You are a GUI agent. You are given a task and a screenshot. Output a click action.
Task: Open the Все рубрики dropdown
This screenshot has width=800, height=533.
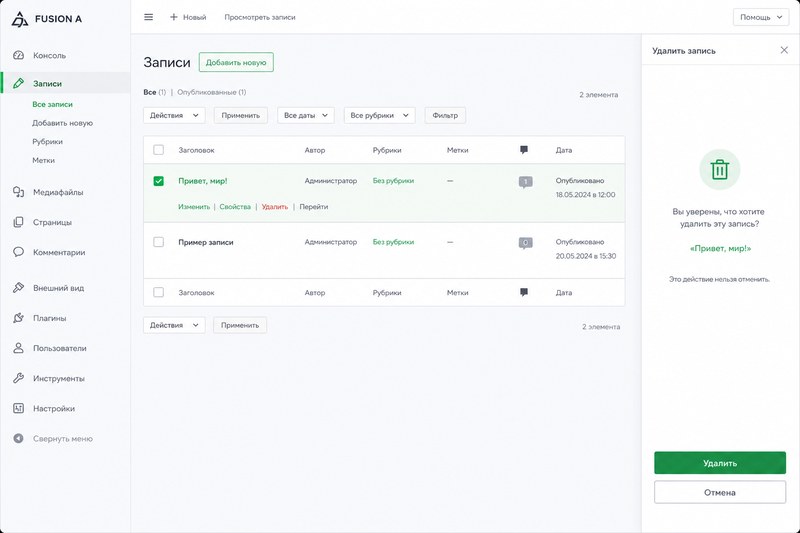tap(380, 115)
